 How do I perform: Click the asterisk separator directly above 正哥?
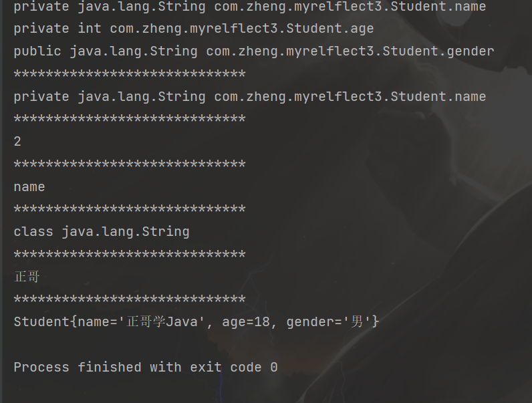point(130,255)
